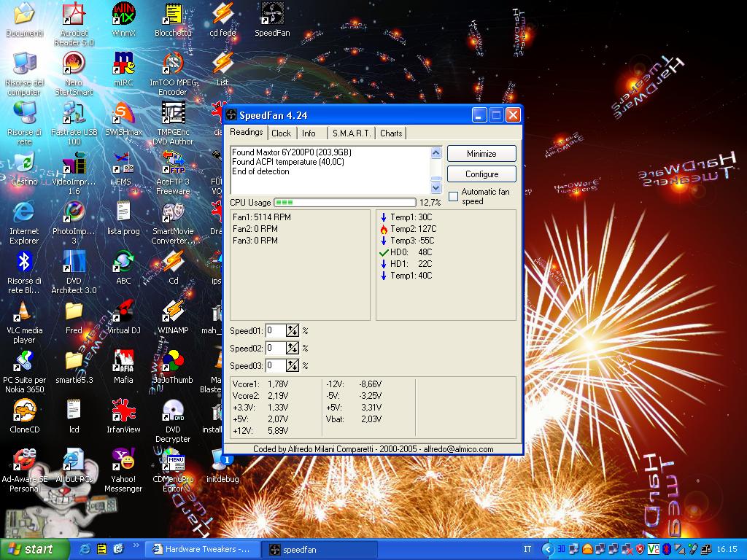Click in the Speed01 percentage field

point(275,330)
